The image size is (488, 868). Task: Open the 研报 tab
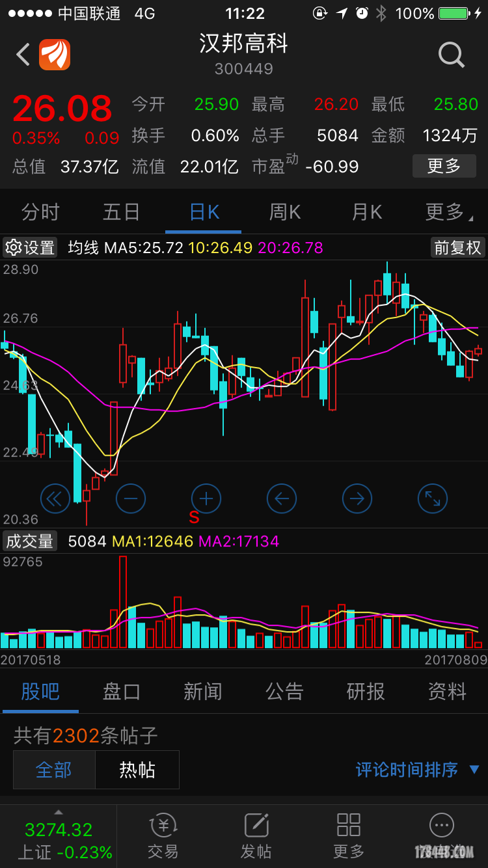pos(366,692)
